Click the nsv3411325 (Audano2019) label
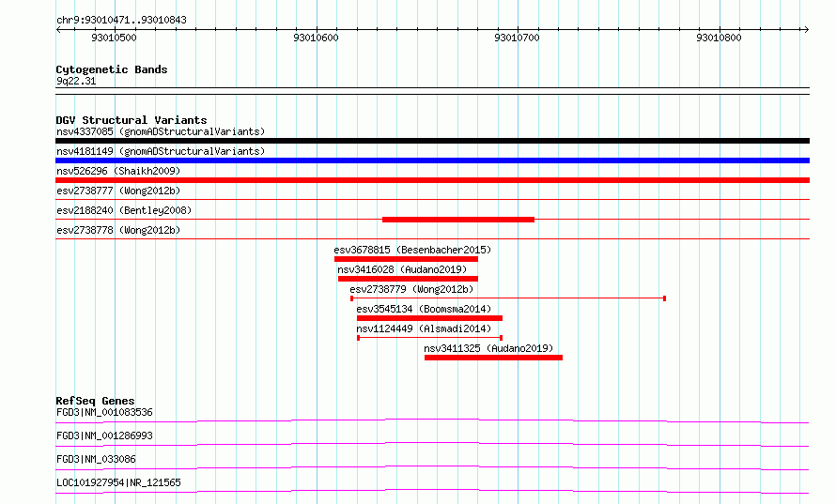This screenshot has height=504, width=836. coord(488,348)
